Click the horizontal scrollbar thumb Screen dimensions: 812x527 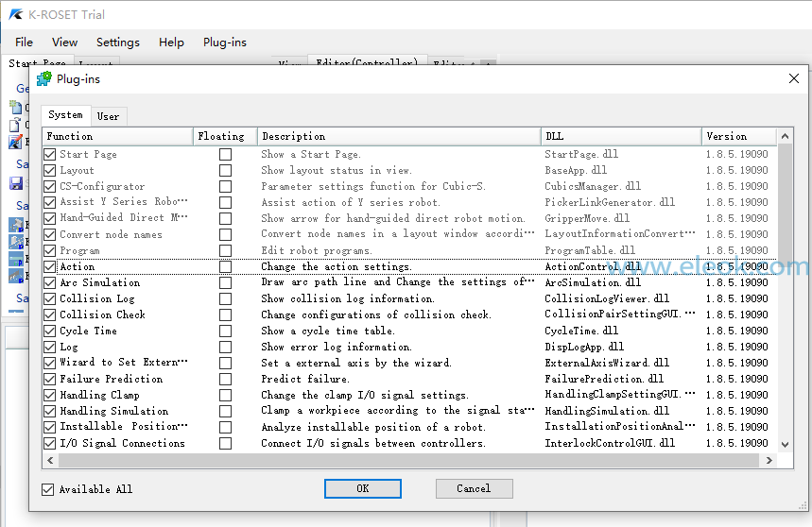click(x=408, y=460)
